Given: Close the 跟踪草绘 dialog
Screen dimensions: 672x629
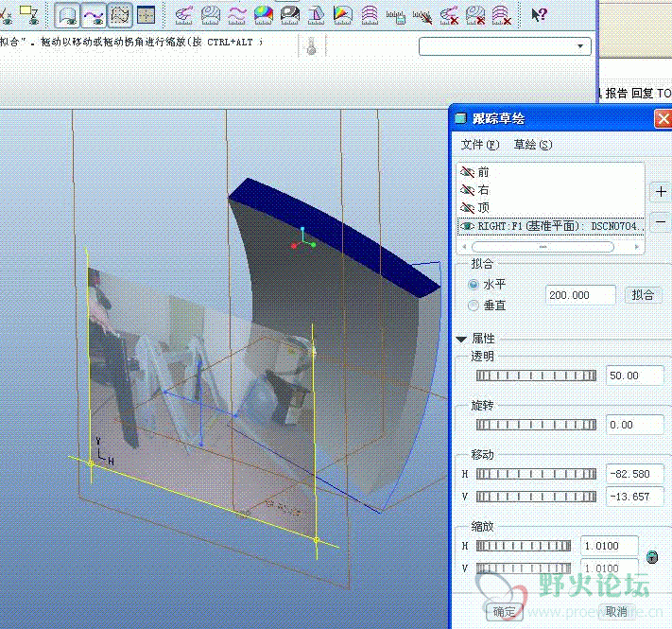Looking at the screenshot, I should click(x=663, y=119).
